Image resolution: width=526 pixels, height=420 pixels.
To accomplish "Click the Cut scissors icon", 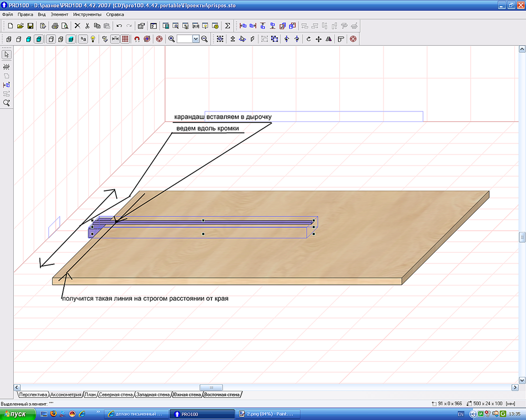I will (x=87, y=26).
